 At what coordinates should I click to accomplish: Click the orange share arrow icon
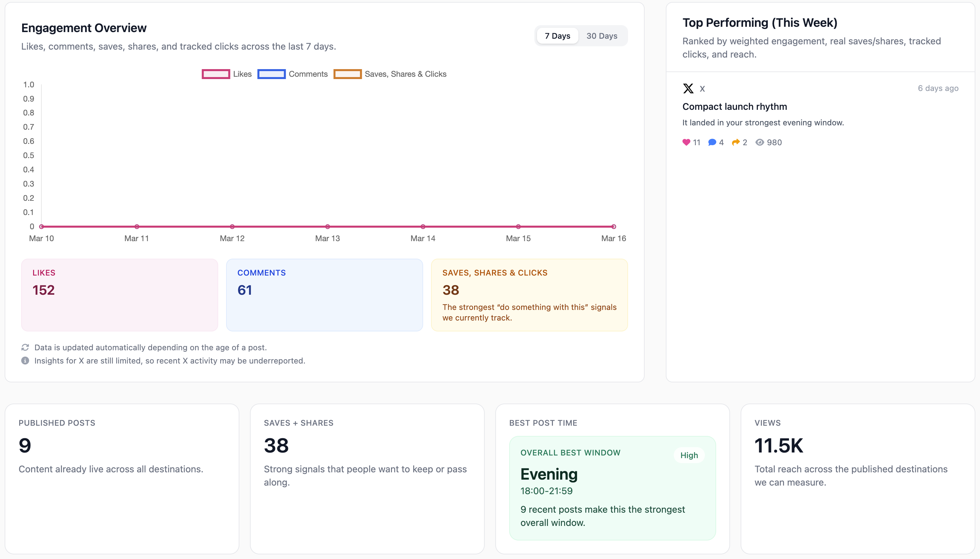click(x=735, y=143)
